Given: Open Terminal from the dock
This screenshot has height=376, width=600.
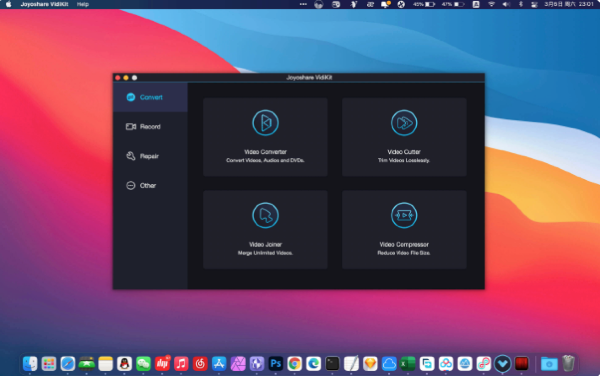Looking at the screenshot, I should [x=333, y=363].
